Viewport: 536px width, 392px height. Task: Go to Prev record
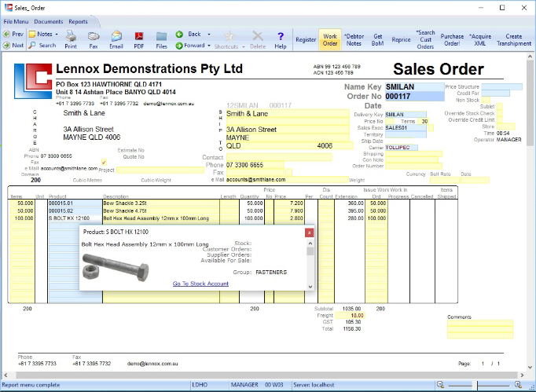coord(13,35)
